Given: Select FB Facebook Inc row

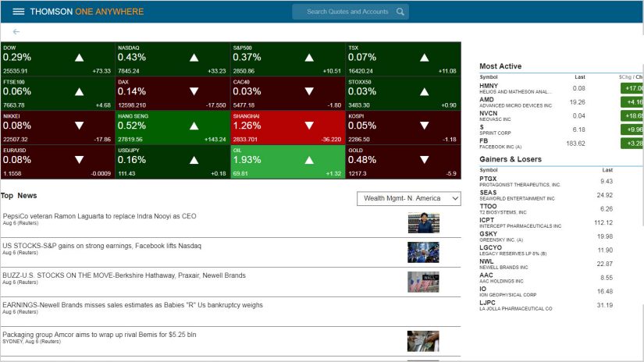Looking at the screenshot, I should coord(561,144).
